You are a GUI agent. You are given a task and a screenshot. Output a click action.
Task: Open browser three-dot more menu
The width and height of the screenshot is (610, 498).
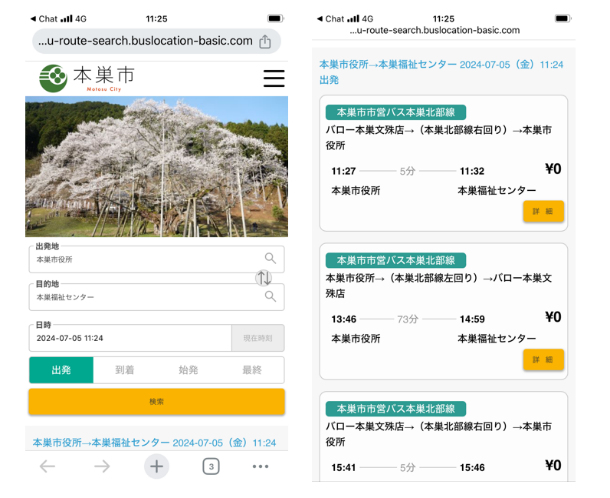(x=260, y=466)
